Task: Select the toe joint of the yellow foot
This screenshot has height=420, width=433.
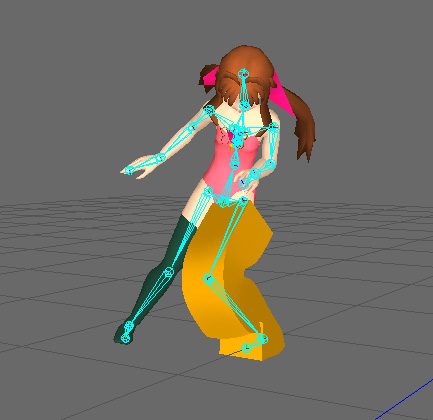Action: pos(246,348)
